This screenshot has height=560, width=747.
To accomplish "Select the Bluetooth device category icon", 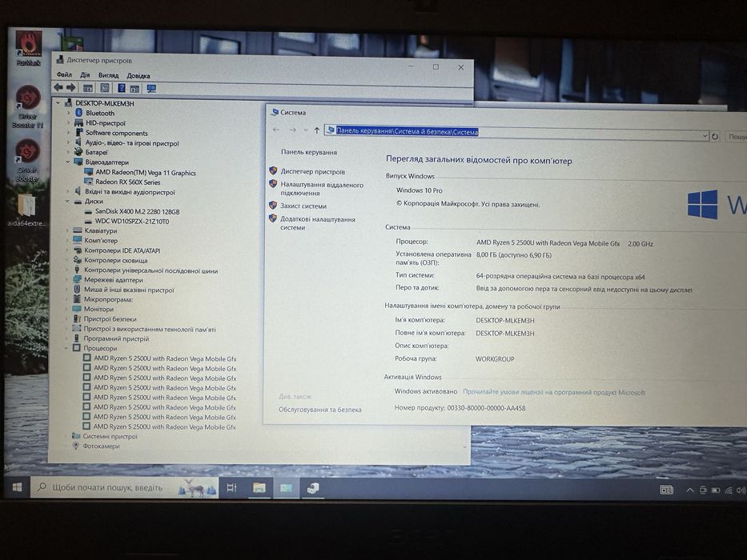I will 79,113.
